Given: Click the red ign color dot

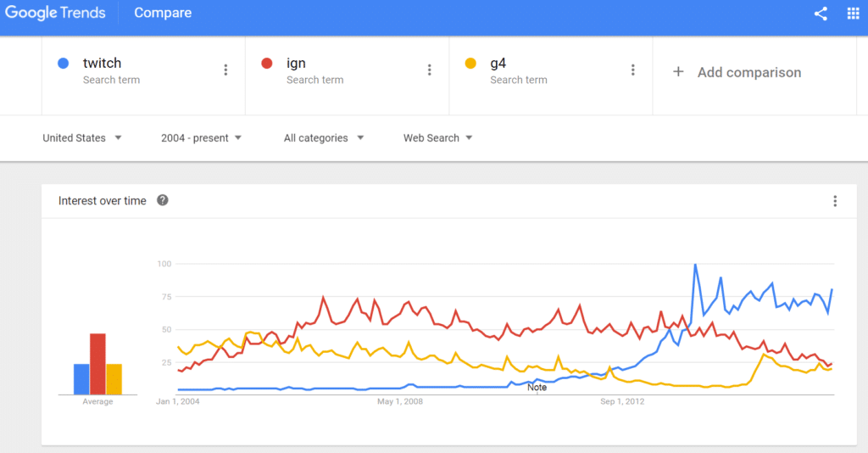Looking at the screenshot, I should (x=267, y=64).
